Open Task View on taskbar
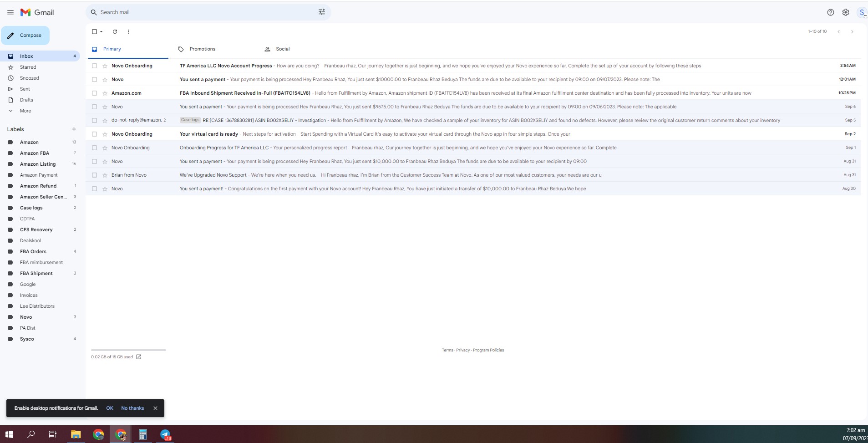The width and height of the screenshot is (868, 443). 53,434
